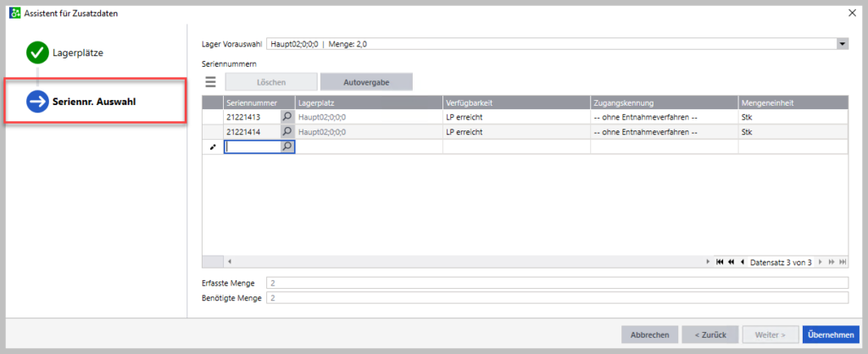Click the search icon for serial number 21221413
The width and height of the screenshot is (868, 354).
coord(287,118)
